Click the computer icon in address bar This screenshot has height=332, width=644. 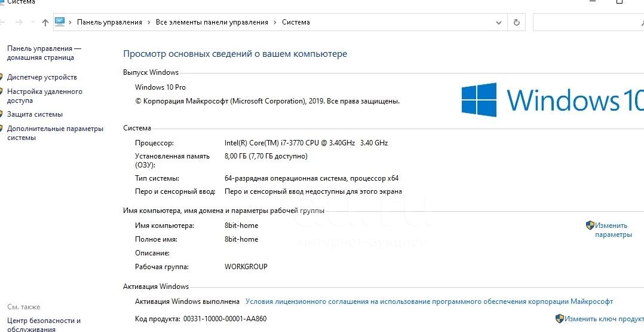pyautogui.click(x=60, y=22)
